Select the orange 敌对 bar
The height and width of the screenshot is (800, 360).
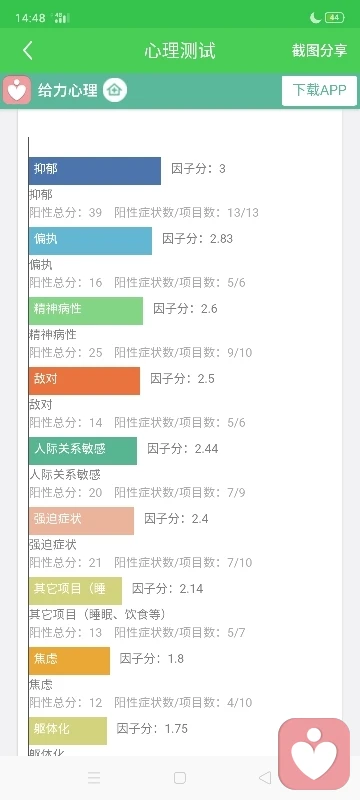[x=84, y=381]
